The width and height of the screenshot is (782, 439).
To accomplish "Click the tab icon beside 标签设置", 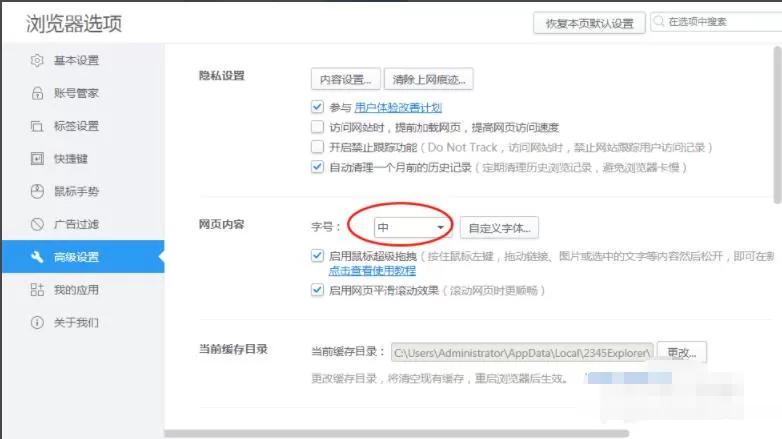I will (37, 126).
